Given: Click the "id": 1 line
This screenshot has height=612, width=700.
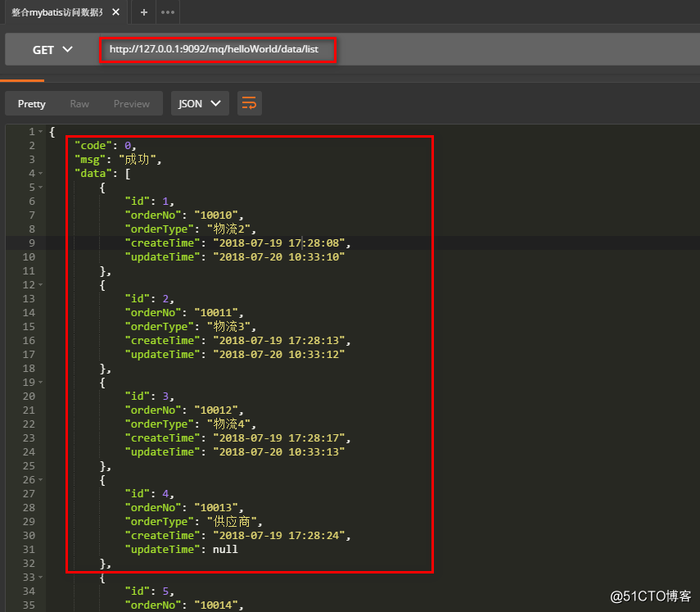Looking at the screenshot, I should 150,201.
